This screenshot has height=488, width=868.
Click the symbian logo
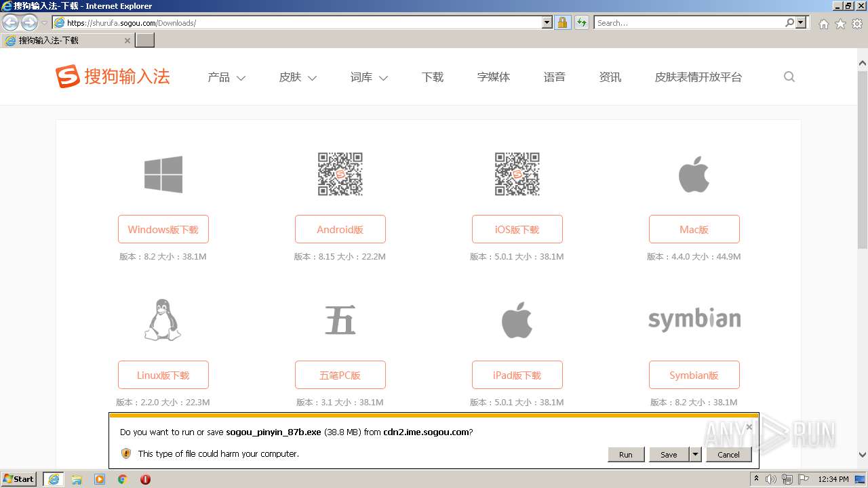point(694,320)
